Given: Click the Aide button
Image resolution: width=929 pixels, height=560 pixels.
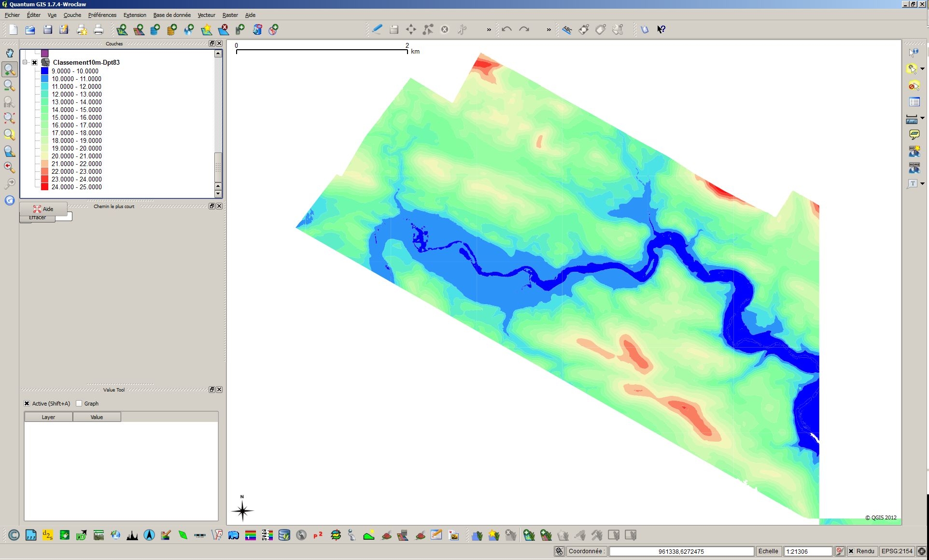Looking at the screenshot, I should [43, 209].
